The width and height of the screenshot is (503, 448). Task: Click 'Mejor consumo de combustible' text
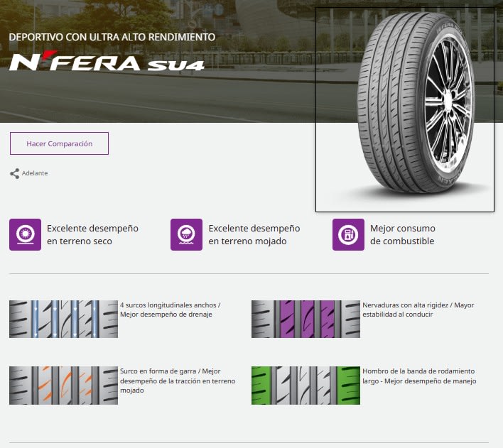tap(403, 234)
